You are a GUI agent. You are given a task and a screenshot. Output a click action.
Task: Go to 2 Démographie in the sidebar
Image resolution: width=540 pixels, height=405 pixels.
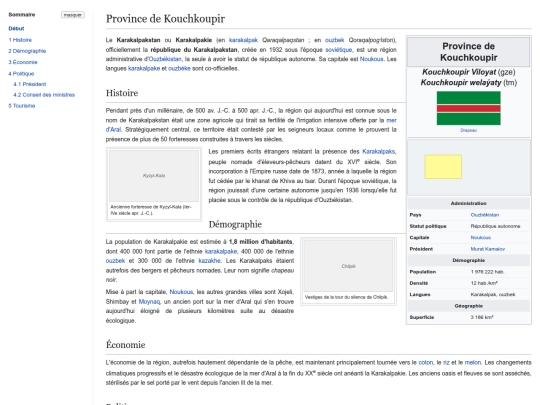(x=27, y=51)
